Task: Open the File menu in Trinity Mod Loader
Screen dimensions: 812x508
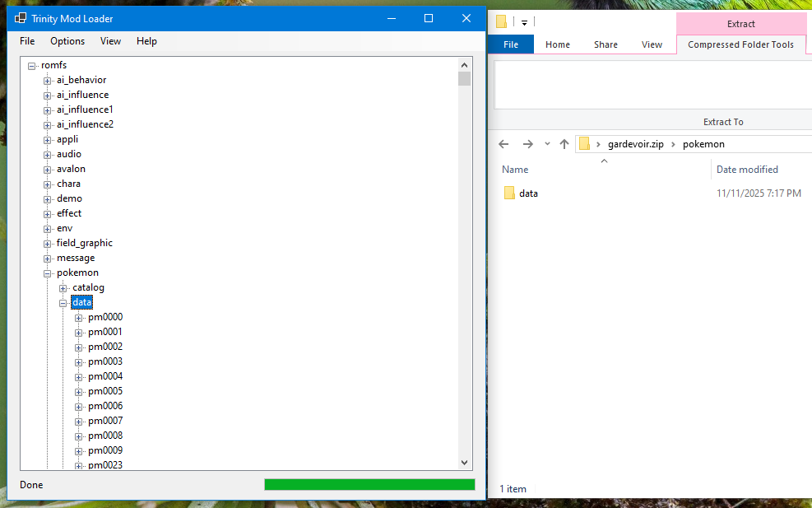Action: (x=27, y=41)
